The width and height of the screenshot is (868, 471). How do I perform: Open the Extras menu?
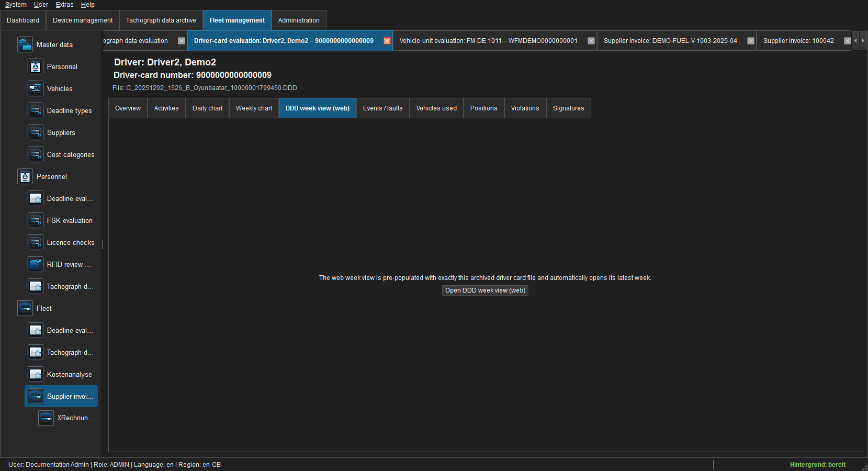(64, 5)
